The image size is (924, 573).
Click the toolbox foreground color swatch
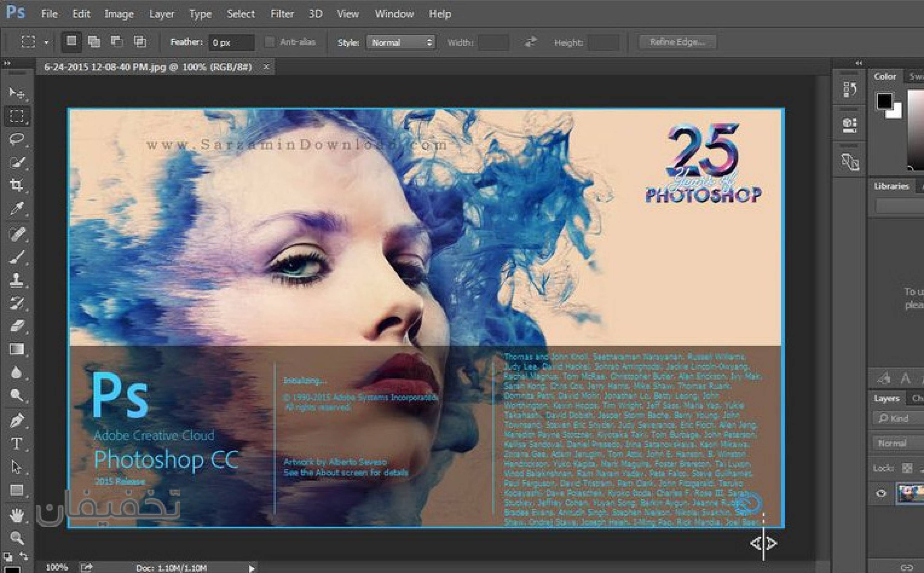(x=13, y=570)
